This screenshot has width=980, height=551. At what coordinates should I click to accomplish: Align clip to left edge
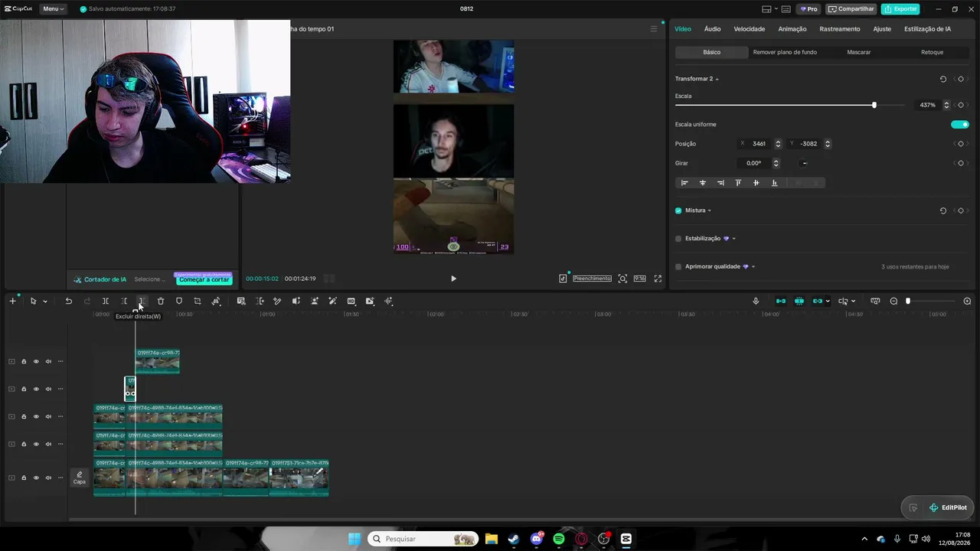point(684,183)
